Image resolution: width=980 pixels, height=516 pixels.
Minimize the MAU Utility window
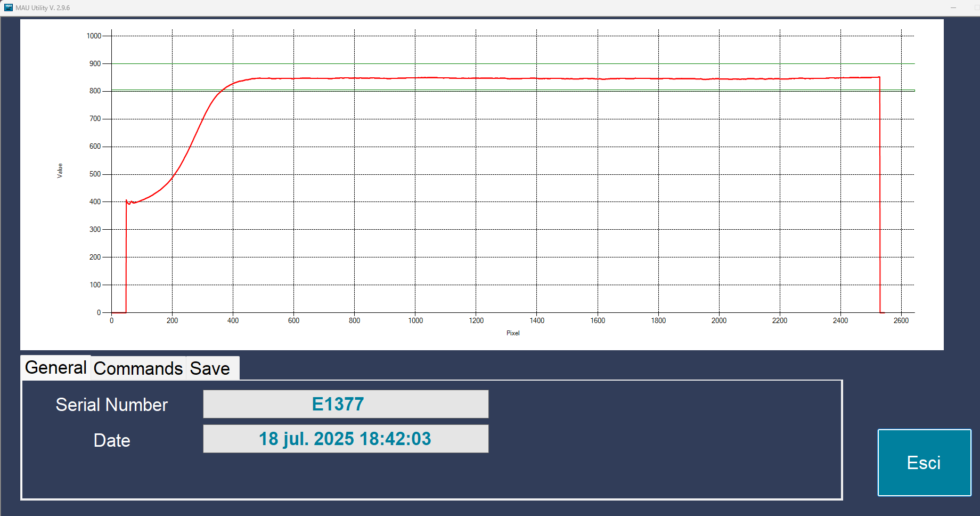point(953,7)
